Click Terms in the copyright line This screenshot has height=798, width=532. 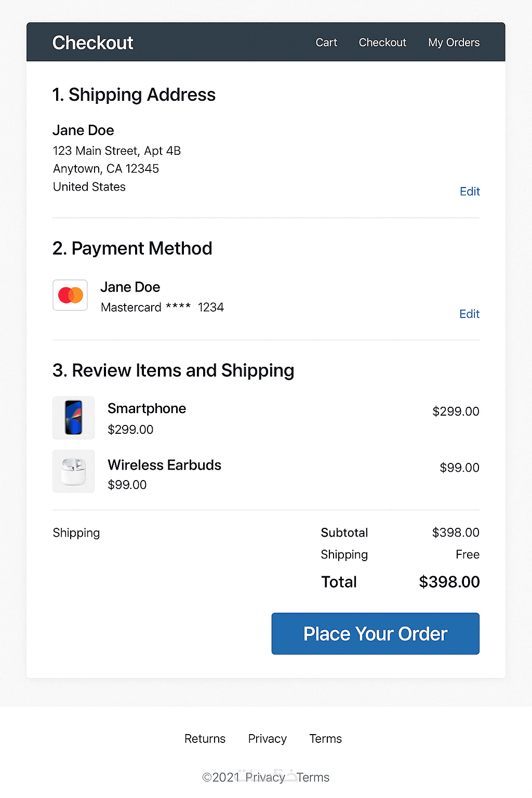click(313, 777)
